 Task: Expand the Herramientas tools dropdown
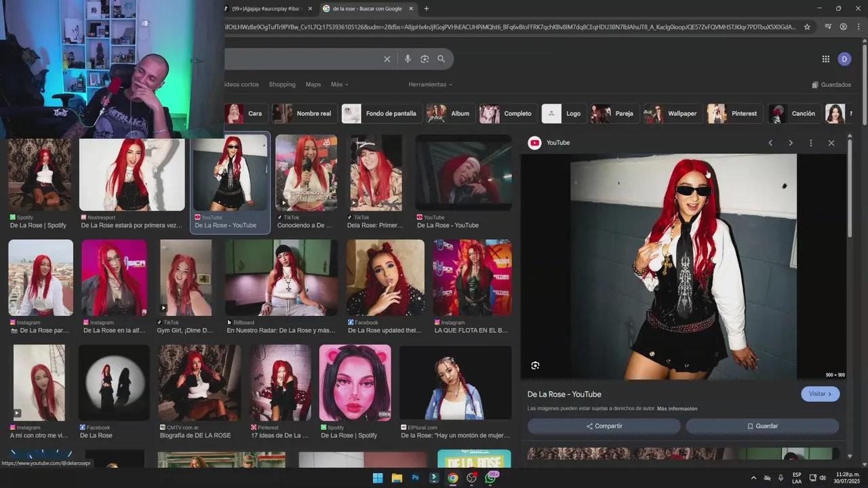[x=430, y=85]
